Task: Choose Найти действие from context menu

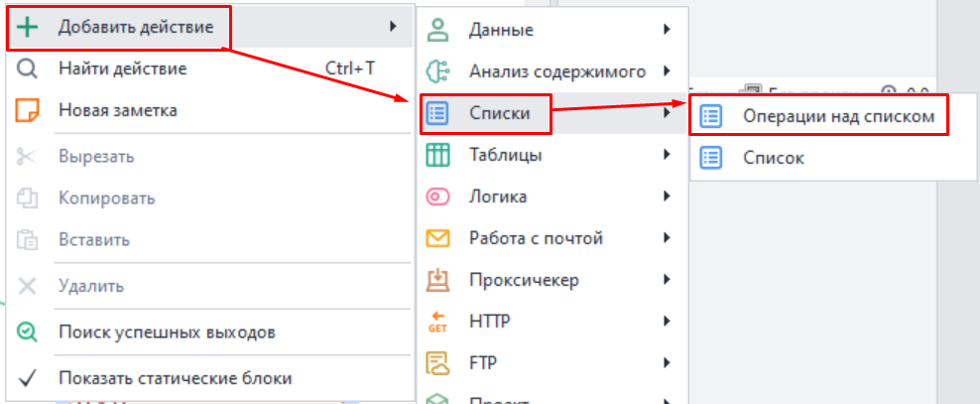Action: pos(209,68)
